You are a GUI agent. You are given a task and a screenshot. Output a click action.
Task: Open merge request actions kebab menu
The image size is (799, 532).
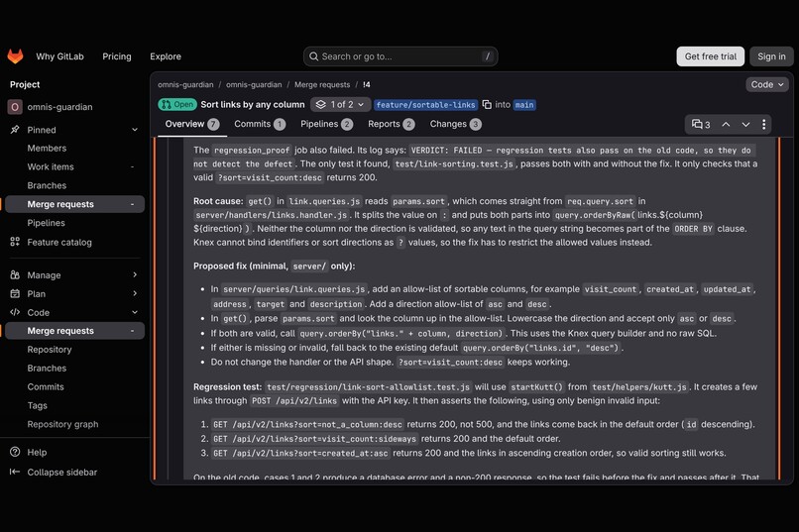764,124
